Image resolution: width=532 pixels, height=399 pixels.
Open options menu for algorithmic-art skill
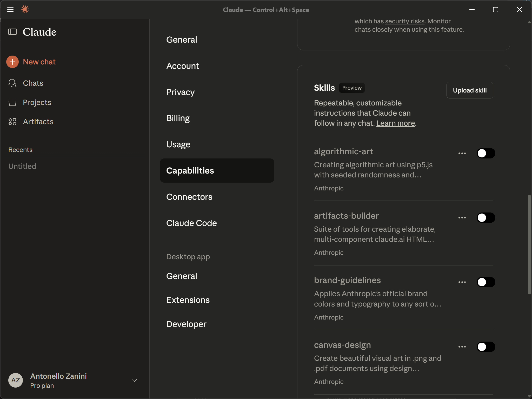462,153
